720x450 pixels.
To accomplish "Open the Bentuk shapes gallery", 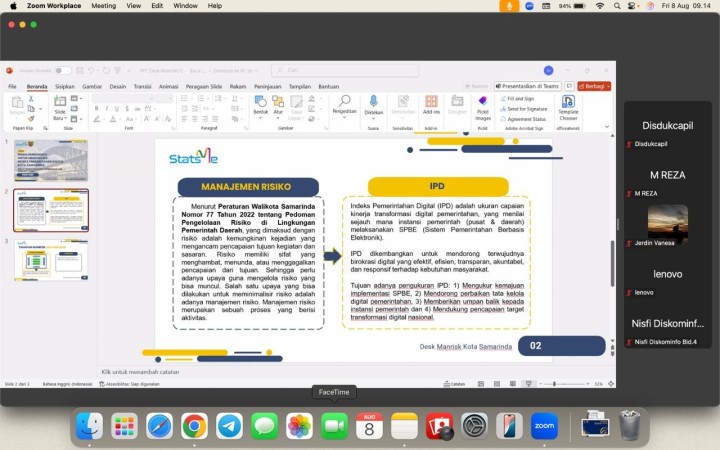I will 260,105.
